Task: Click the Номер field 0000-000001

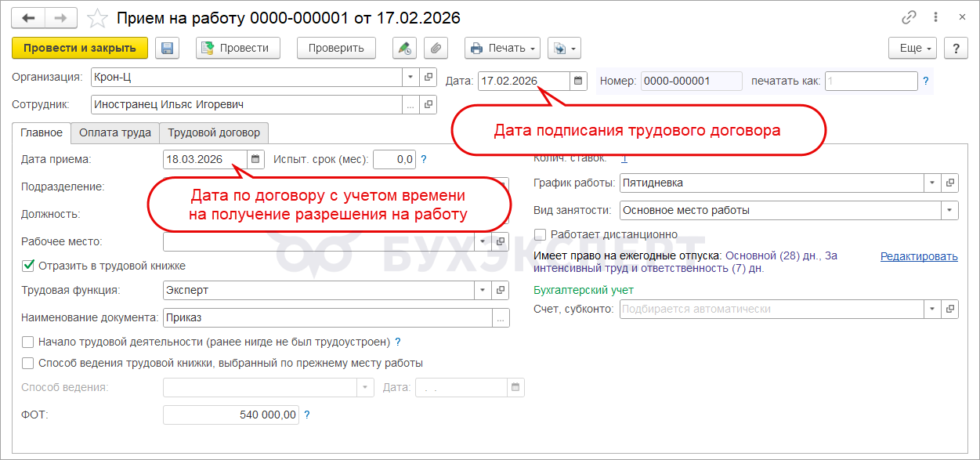Action: [x=691, y=81]
